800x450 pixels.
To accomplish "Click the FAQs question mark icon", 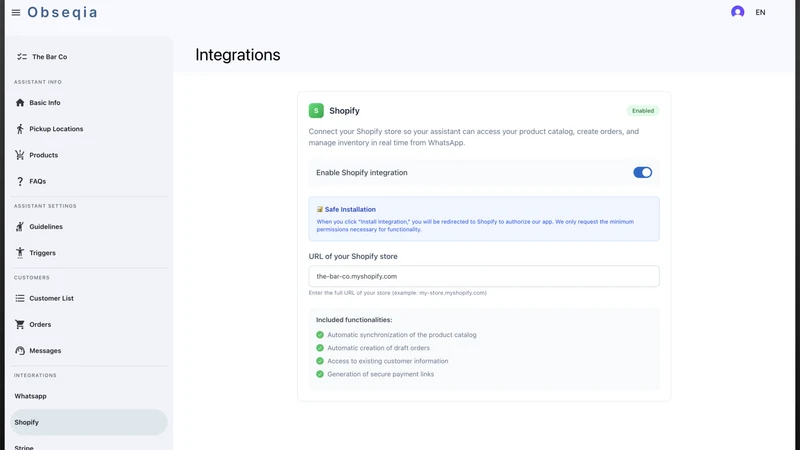I will point(20,181).
